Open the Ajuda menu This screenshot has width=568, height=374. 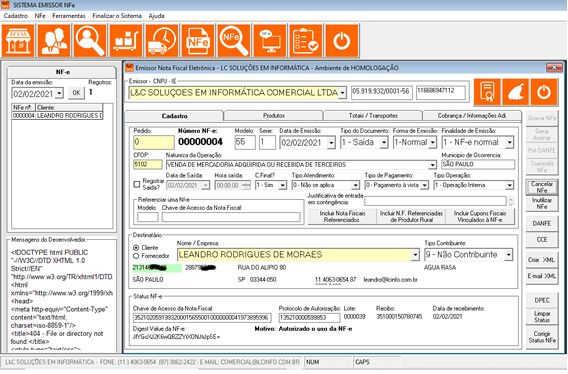(x=156, y=16)
